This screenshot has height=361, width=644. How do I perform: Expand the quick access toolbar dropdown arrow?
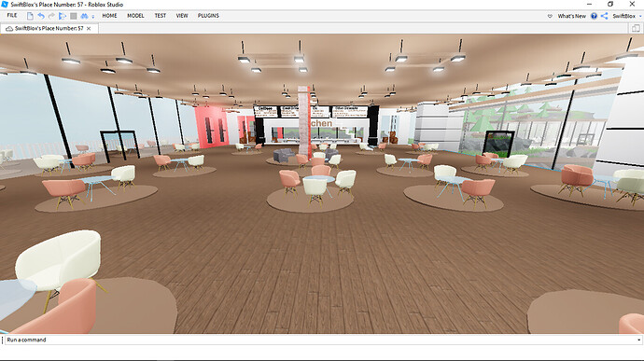[92, 17]
